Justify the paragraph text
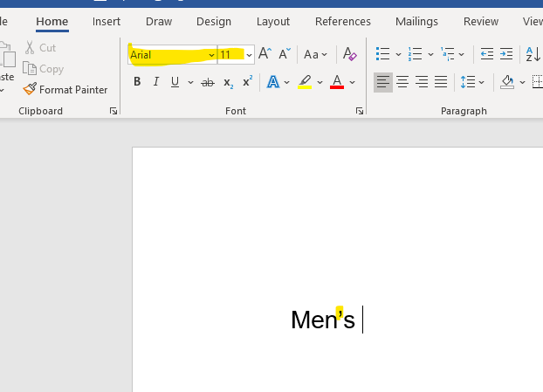Viewport: 543px width, 392px height. point(441,82)
